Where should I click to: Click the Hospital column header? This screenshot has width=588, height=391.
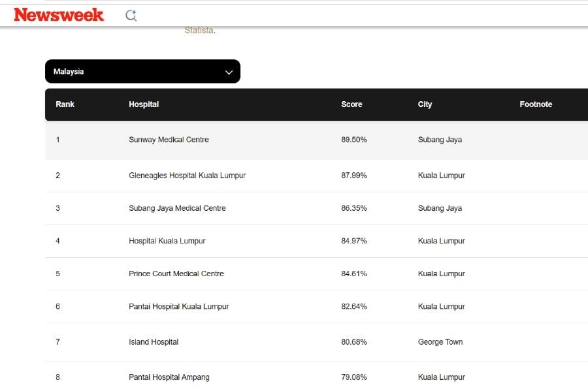point(144,104)
